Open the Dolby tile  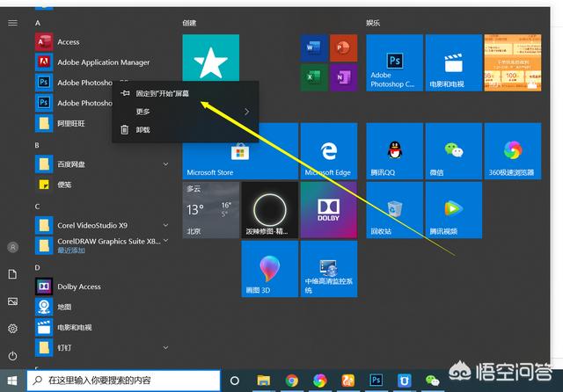(329, 210)
